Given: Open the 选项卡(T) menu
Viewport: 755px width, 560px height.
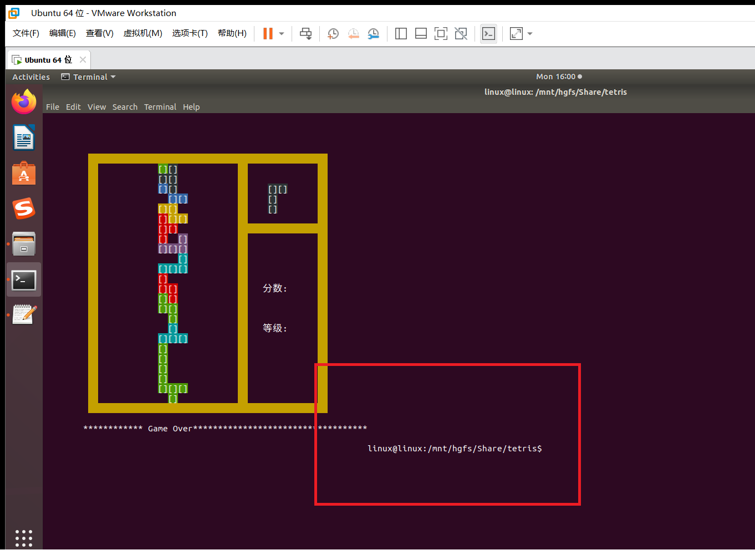Looking at the screenshot, I should tap(190, 33).
